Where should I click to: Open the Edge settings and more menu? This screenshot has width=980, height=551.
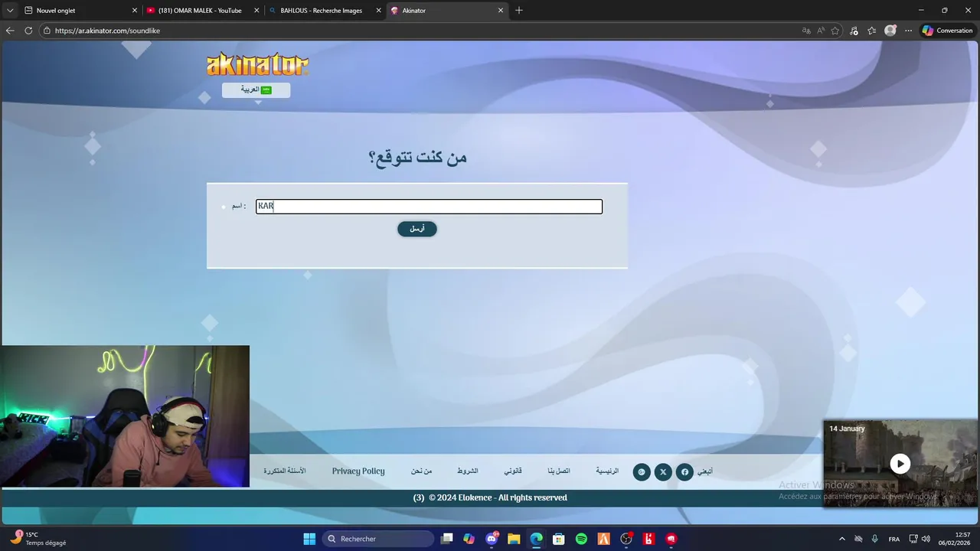click(908, 31)
